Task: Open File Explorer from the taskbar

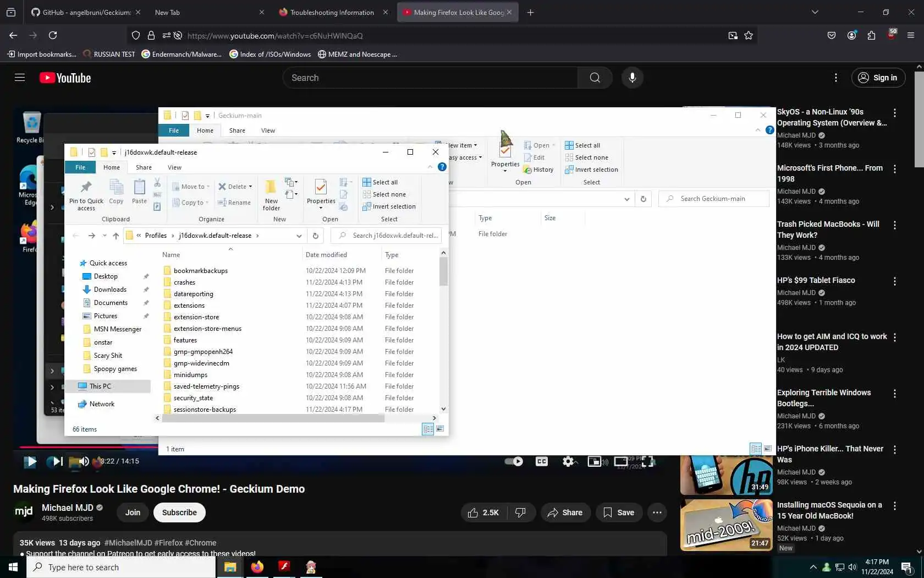Action: click(x=230, y=567)
